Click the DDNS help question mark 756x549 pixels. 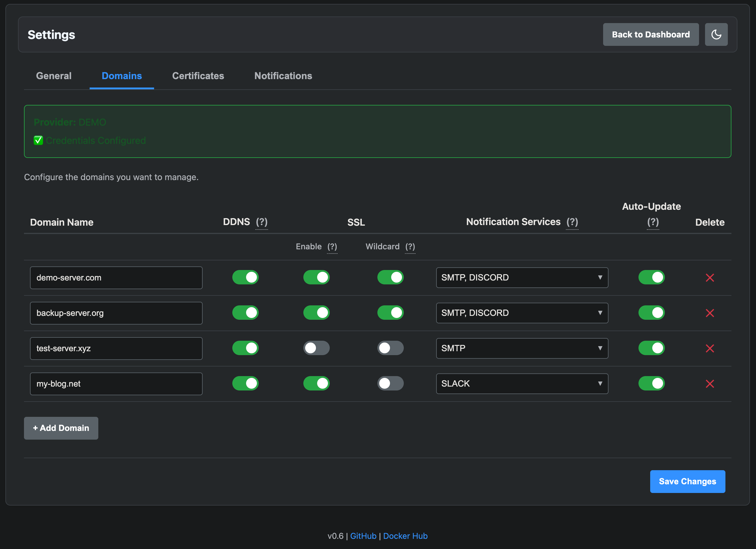point(262,222)
